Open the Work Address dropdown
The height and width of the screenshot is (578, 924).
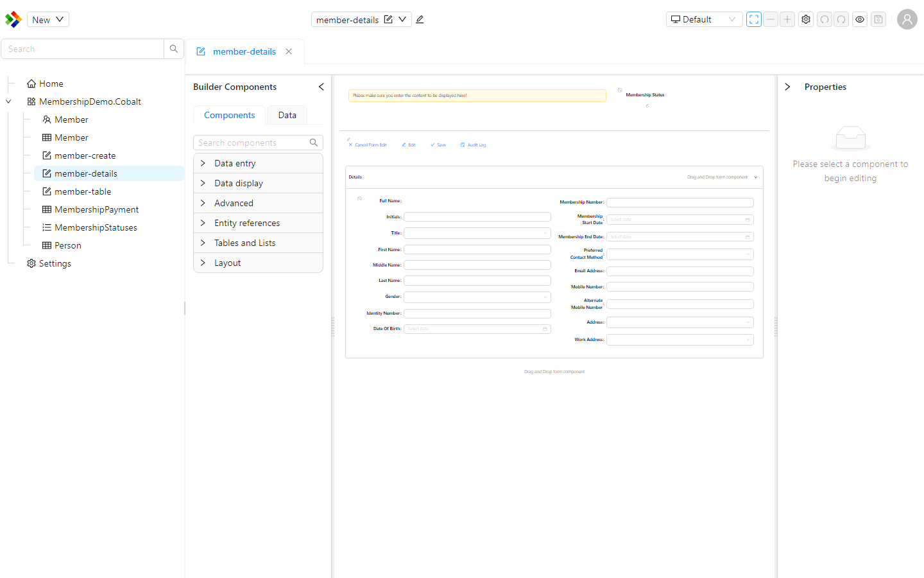[x=680, y=340]
